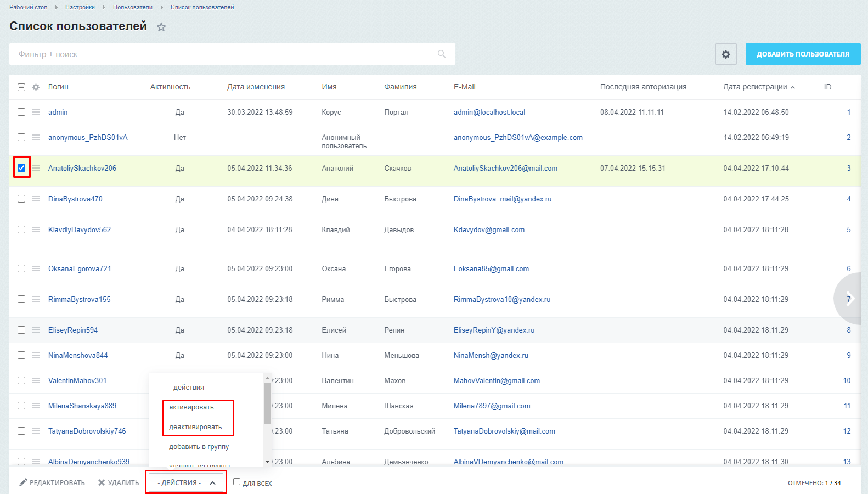Click 'Удалить' in bottom bar

tap(119, 482)
